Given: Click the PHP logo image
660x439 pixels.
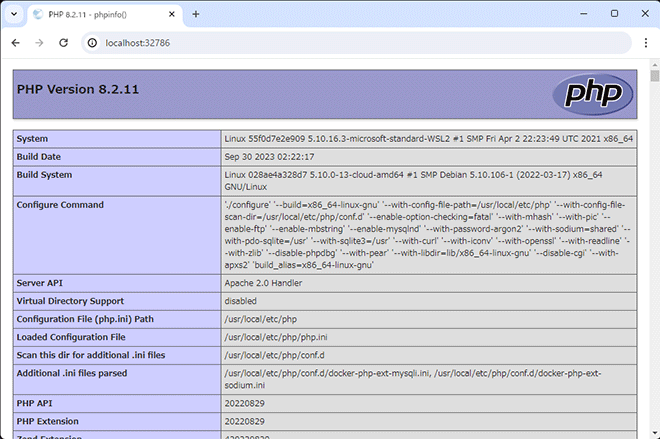Looking at the screenshot, I should 593,94.
